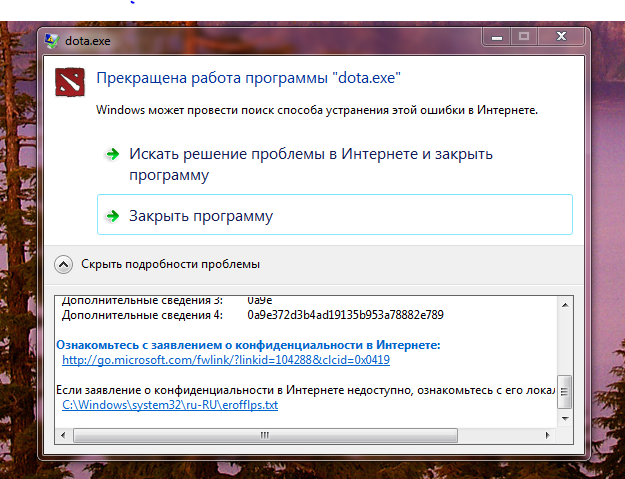The width and height of the screenshot is (625, 479).
Task: Click the hash value 0a9e372d3b4ad19135b953a78882e789
Action: click(x=345, y=315)
